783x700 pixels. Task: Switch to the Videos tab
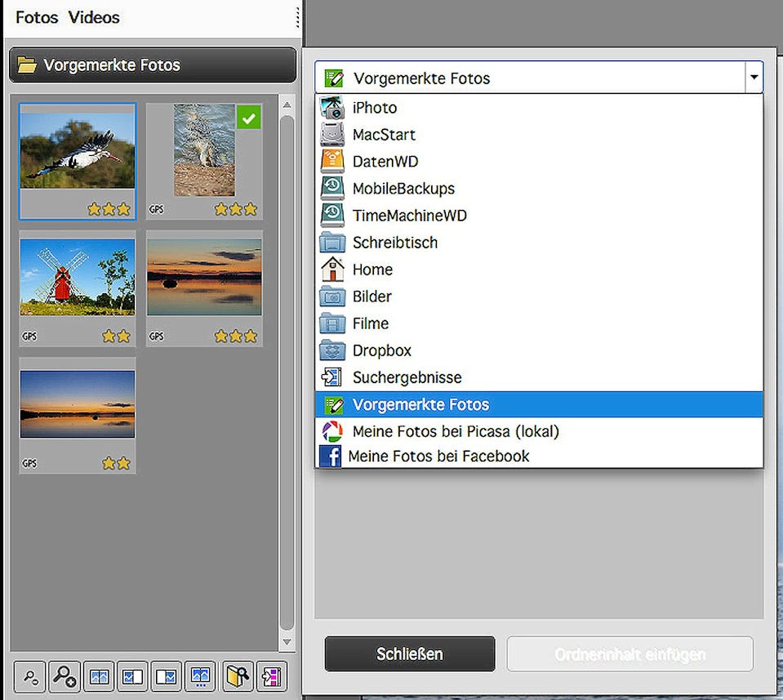coord(94,17)
